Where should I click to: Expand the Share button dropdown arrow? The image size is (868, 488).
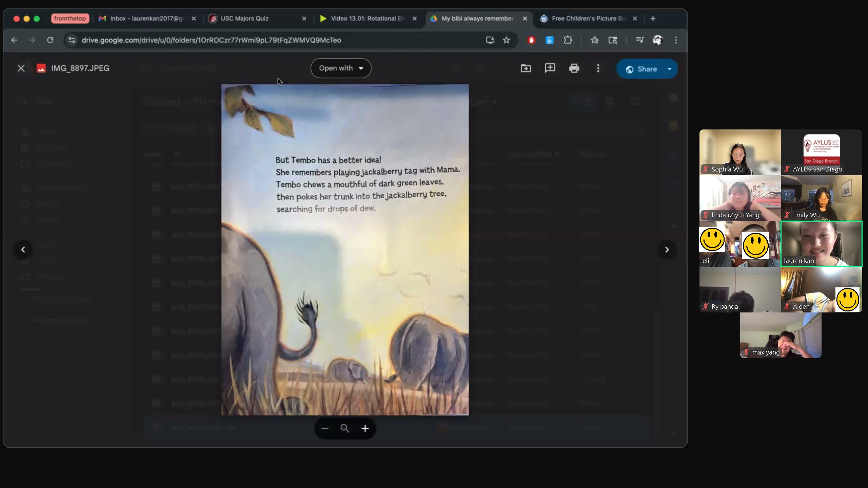[669, 69]
